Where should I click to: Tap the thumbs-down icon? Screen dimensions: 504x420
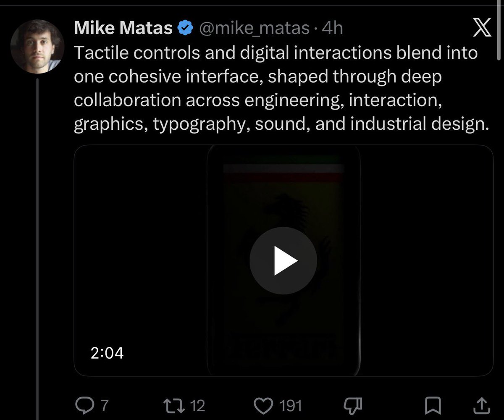pyautogui.click(x=353, y=405)
